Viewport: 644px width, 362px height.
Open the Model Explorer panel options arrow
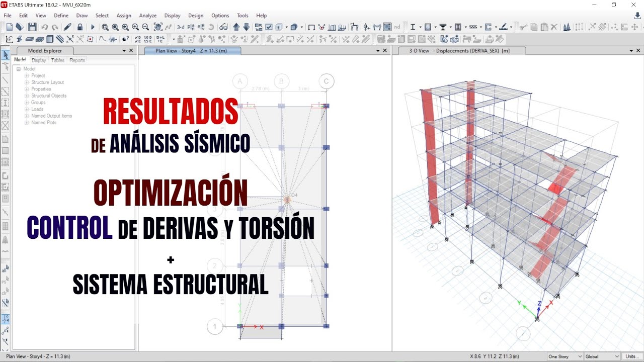tap(124, 51)
